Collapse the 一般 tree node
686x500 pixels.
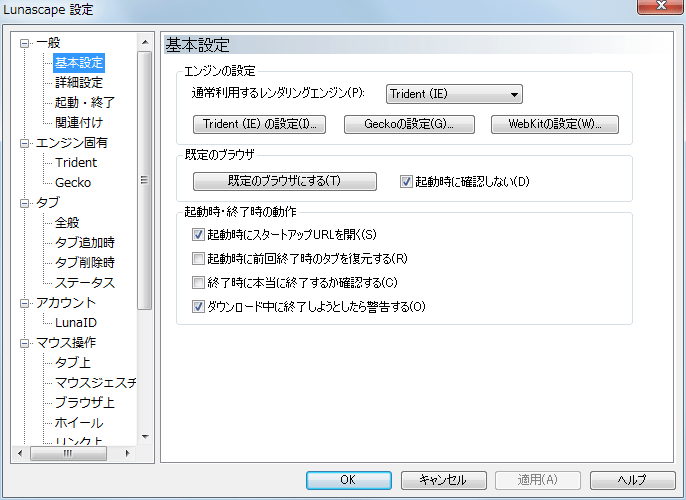24,43
